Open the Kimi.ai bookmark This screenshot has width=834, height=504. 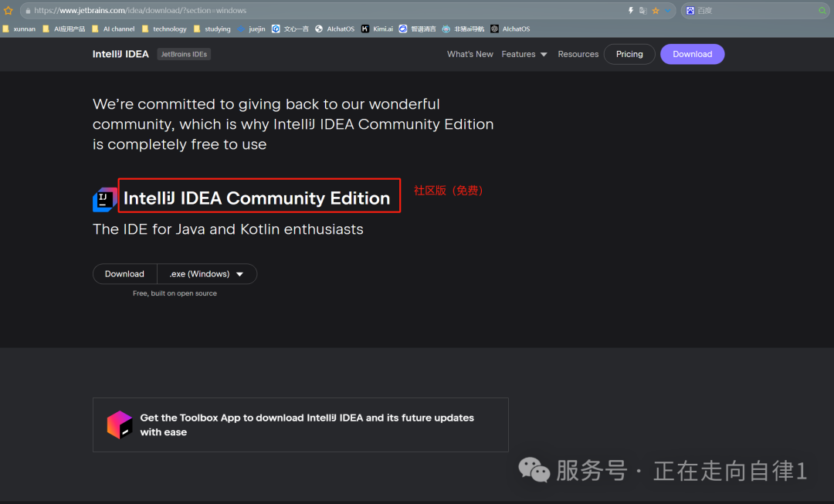tap(377, 29)
